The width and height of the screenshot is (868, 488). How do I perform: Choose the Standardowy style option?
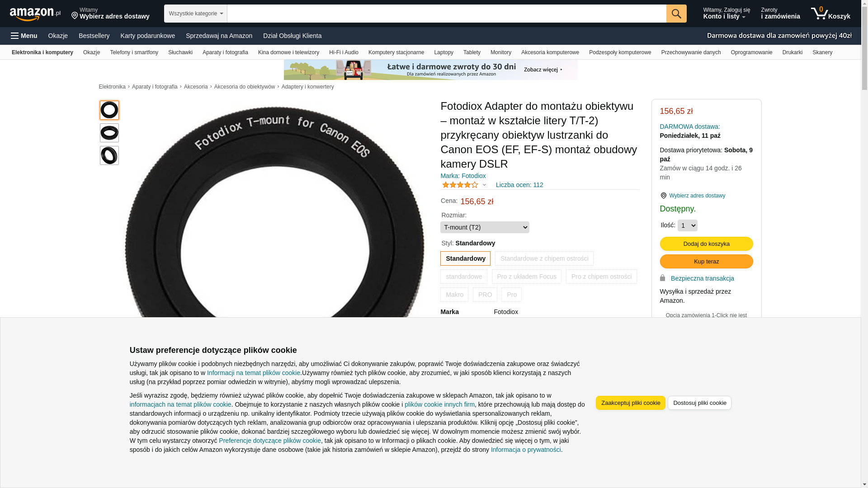click(465, 258)
